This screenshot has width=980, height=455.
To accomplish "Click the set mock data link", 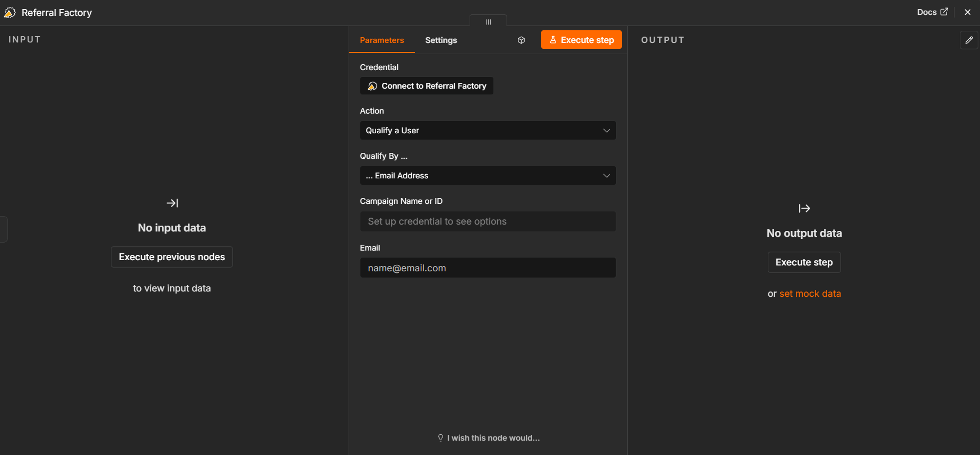I will 810,294.
